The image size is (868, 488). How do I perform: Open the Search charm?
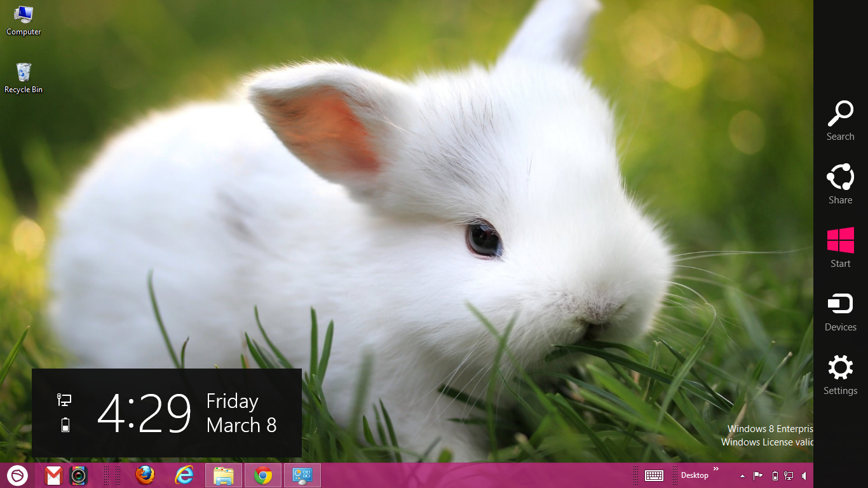coord(840,121)
